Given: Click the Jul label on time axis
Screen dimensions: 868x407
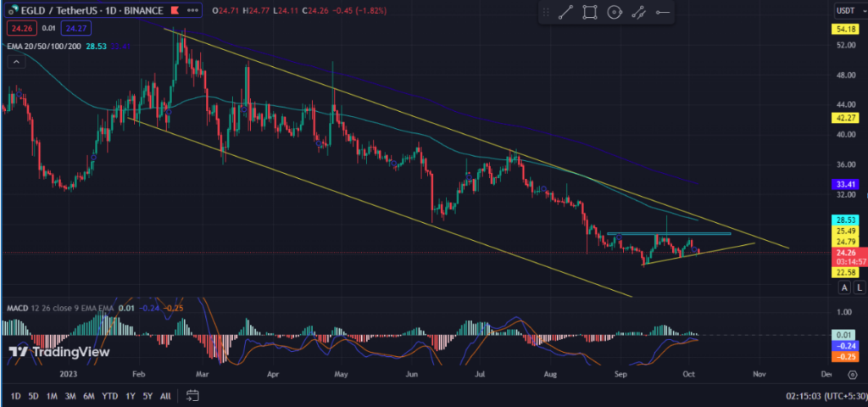Looking at the screenshot, I should 481,374.
